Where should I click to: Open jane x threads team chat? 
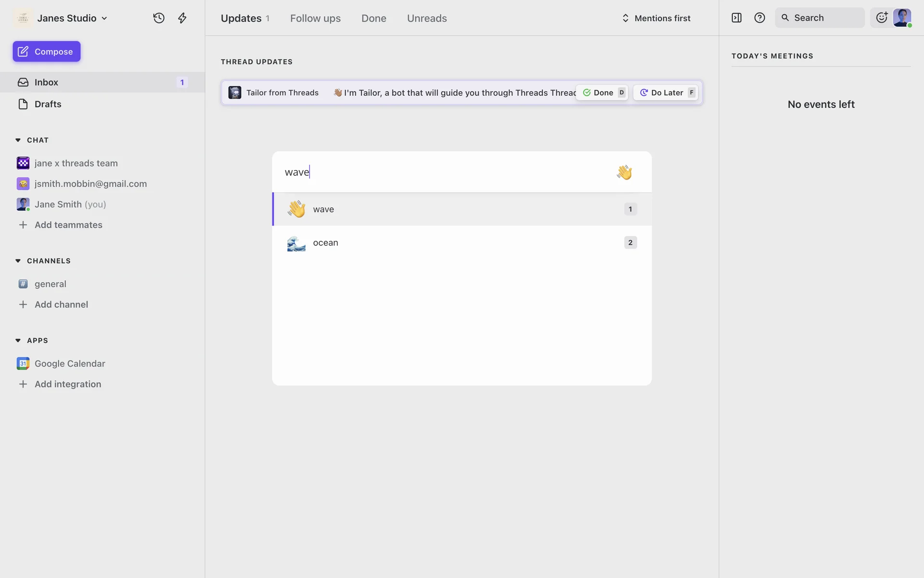[x=76, y=163]
